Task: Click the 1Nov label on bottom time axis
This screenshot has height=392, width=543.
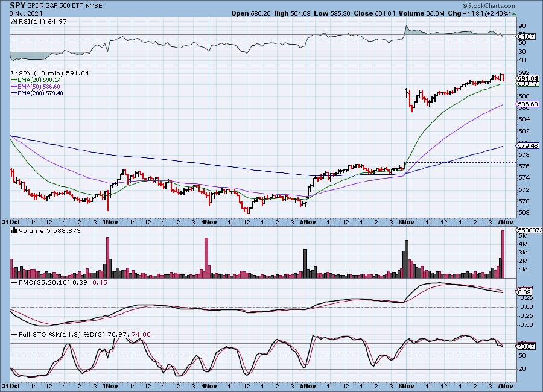Action: [109, 386]
